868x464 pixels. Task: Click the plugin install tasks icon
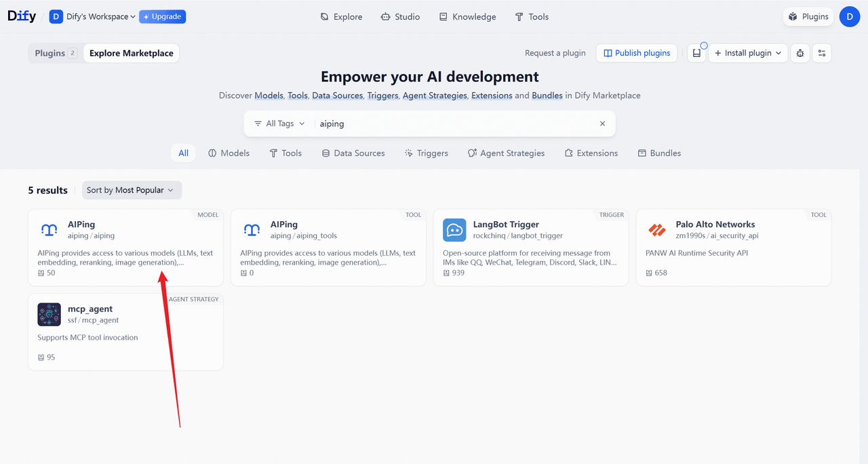coord(696,53)
